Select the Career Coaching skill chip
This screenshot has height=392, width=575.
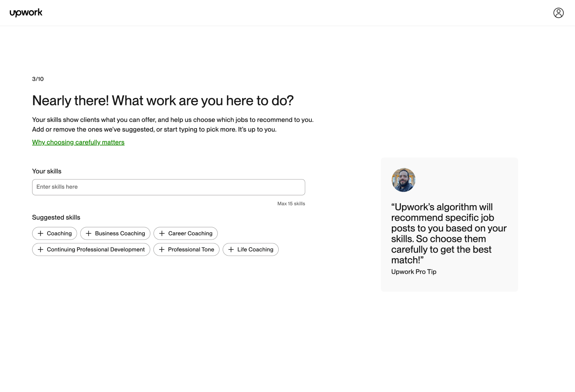click(x=185, y=233)
